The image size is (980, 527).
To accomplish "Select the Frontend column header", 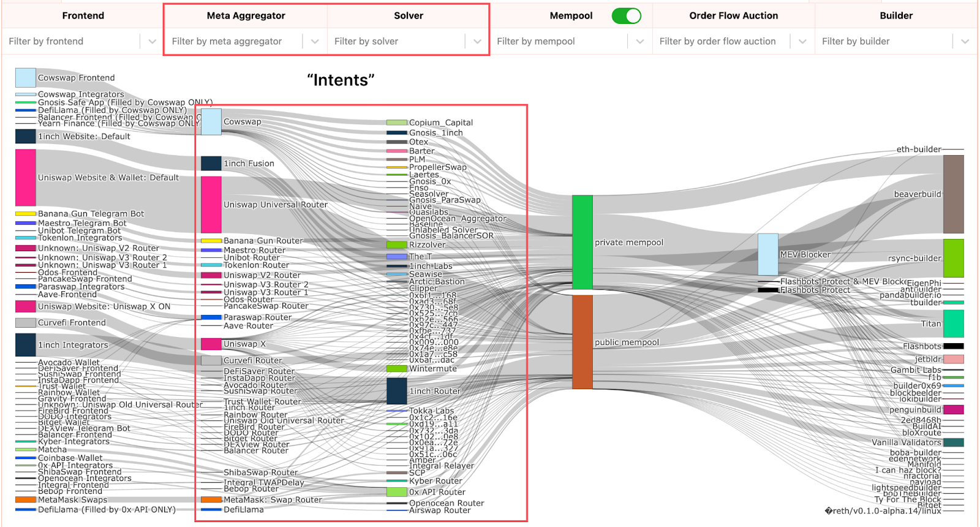I will coord(83,16).
